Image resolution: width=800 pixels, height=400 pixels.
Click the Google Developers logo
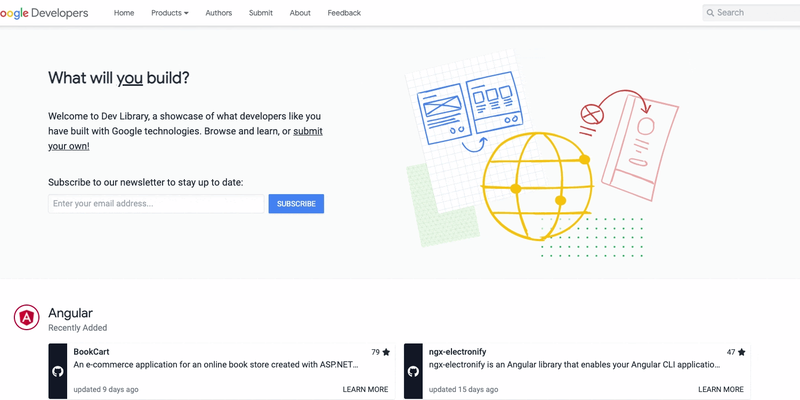[44, 13]
